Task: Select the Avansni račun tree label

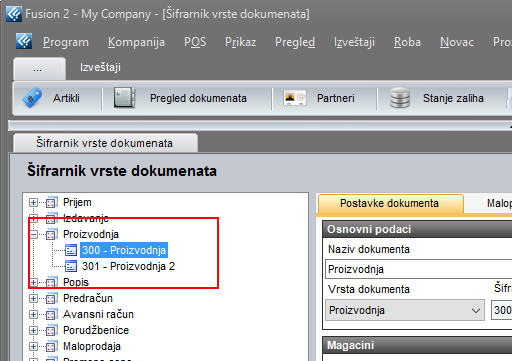Action: coord(98,314)
